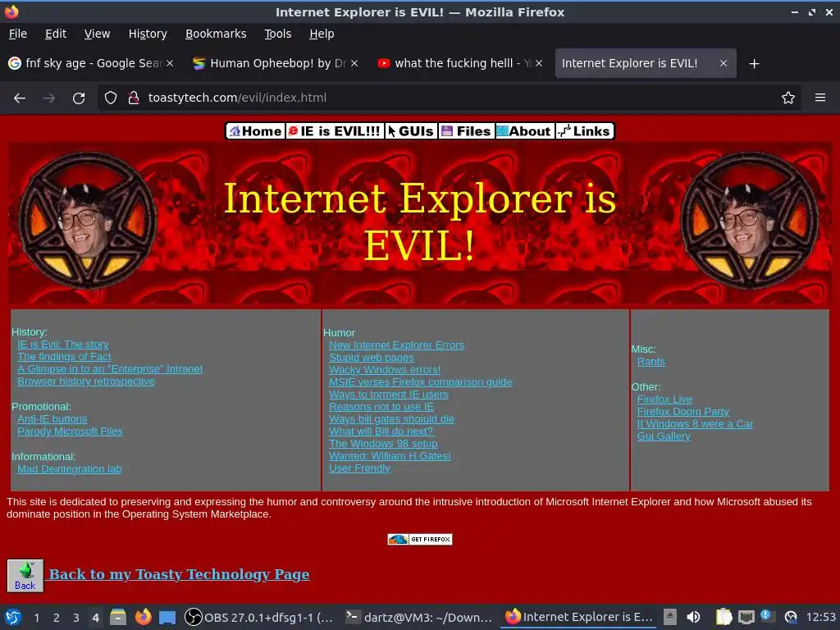Screen dimensions: 840x630
Task: Open the History menu
Action: coord(148,34)
